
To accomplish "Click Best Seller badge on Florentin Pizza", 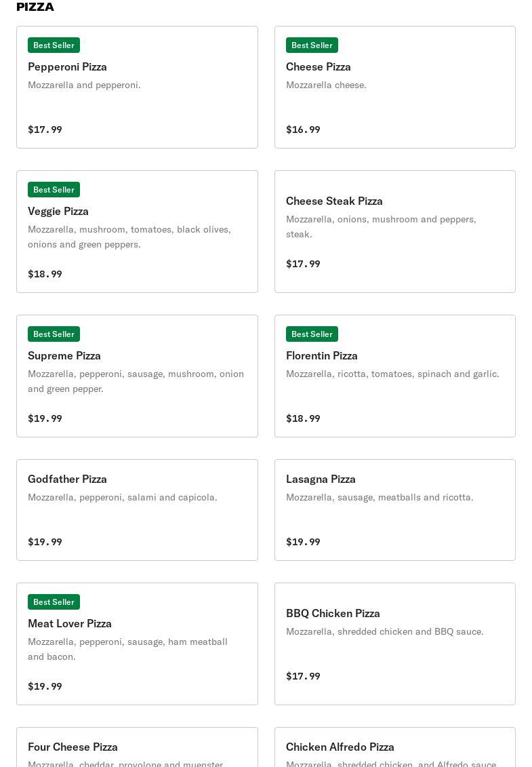I will tap(312, 334).
